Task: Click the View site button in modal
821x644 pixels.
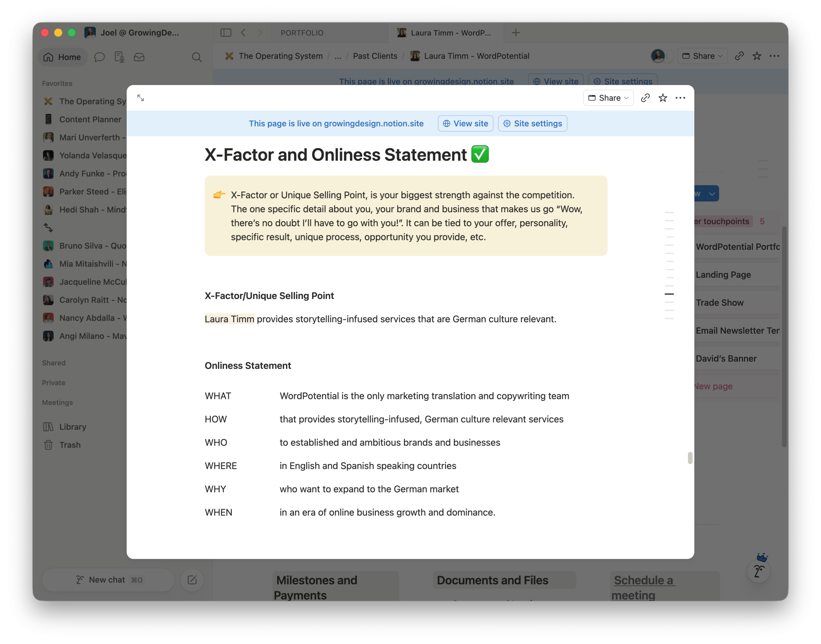Action: (x=465, y=124)
